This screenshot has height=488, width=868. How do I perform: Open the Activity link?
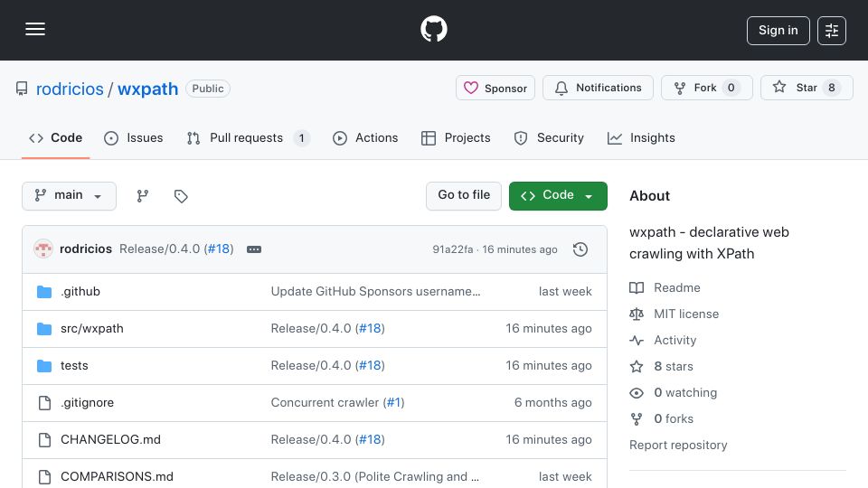click(675, 341)
